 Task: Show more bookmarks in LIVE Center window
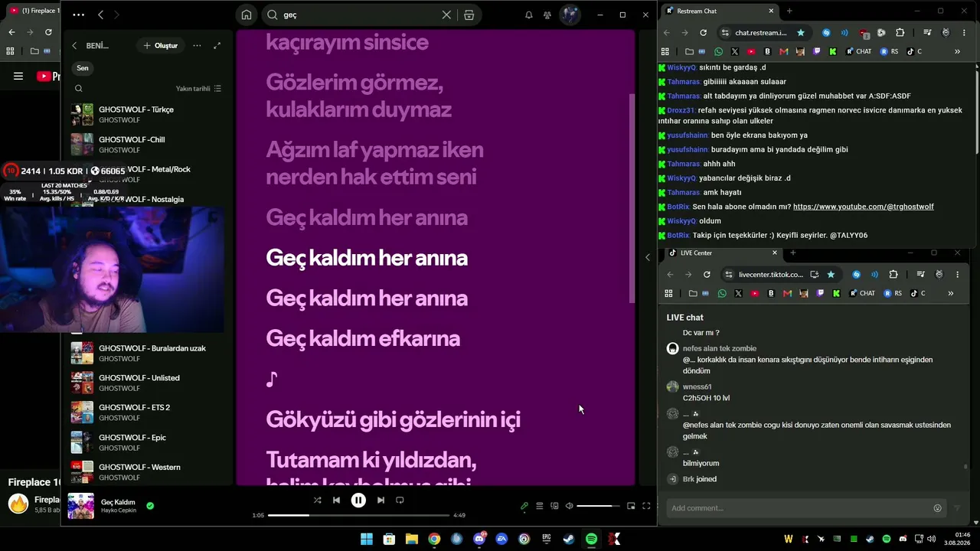tap(950, 293)
